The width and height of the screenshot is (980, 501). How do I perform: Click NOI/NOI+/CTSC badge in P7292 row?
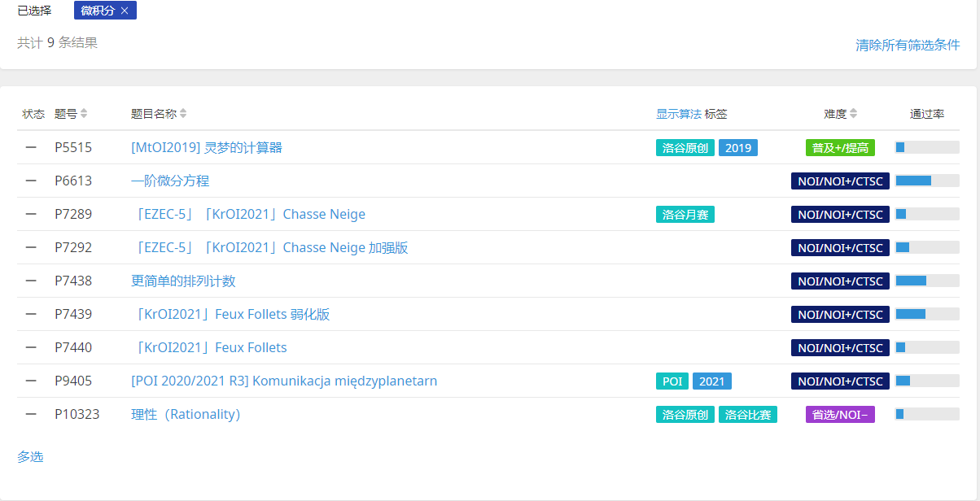(840, 248)
